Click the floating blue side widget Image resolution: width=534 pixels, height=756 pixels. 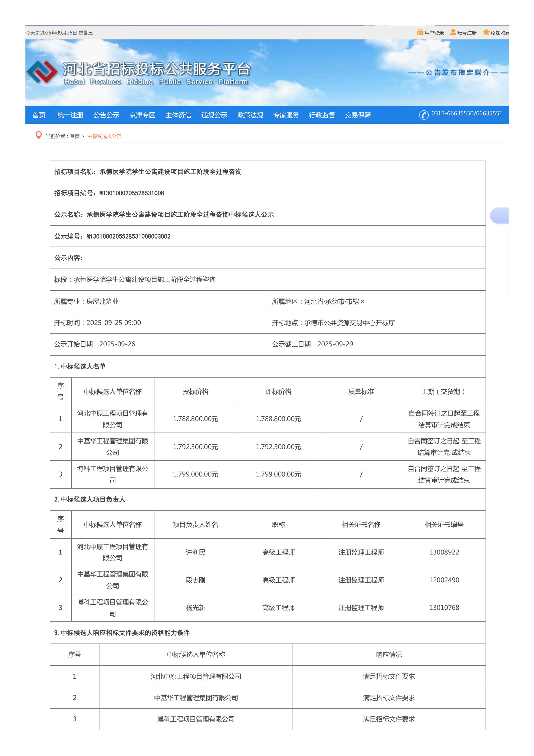click(x=500, y=216)
